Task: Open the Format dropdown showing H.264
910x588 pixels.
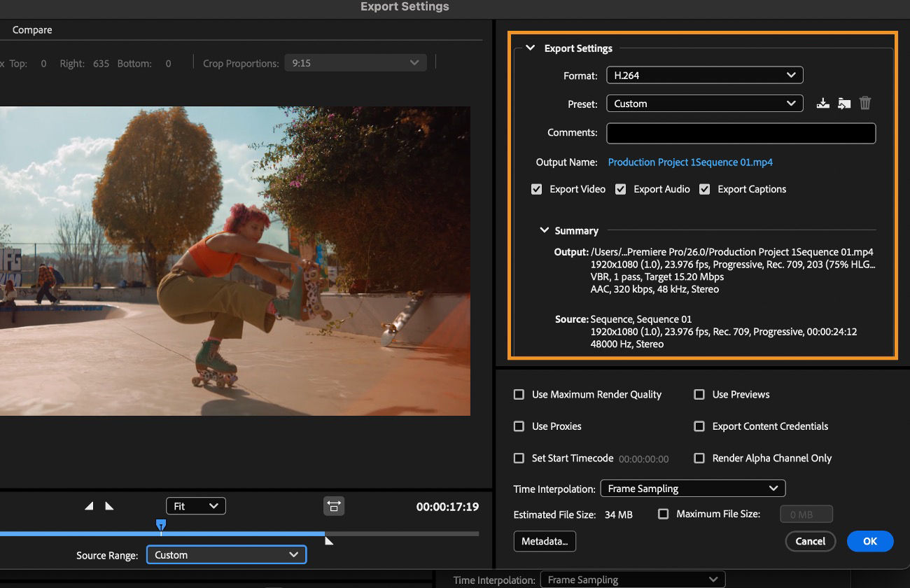Action: (x=704, y=75)
